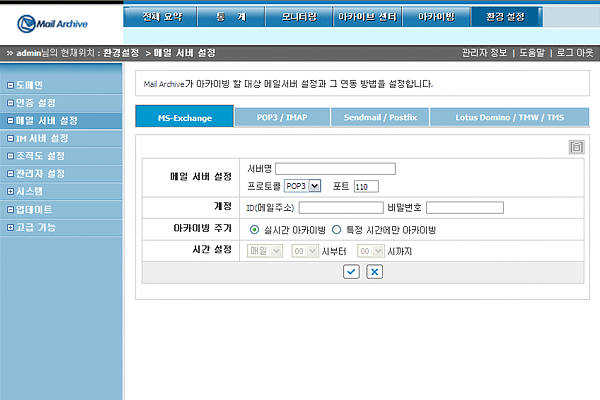
Task: Select 특정 시간에만 아카이빙 radio button
Action: point(336,230)
